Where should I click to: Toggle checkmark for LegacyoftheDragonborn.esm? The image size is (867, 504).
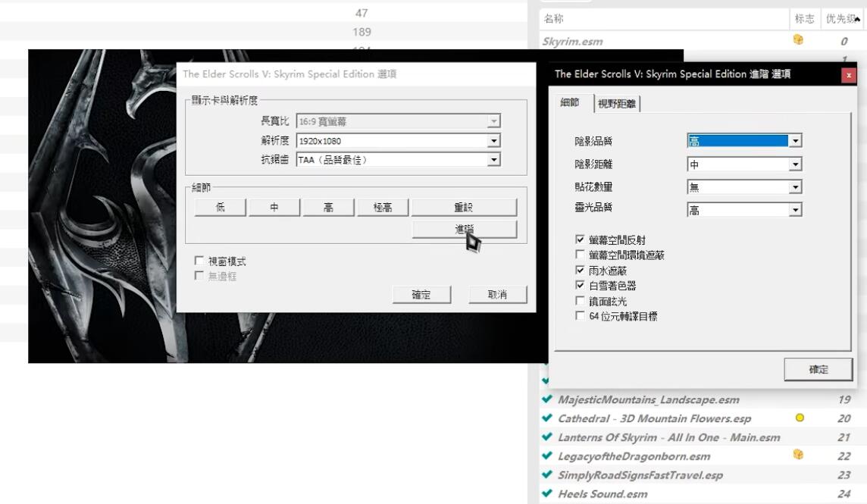click(547, 455)
